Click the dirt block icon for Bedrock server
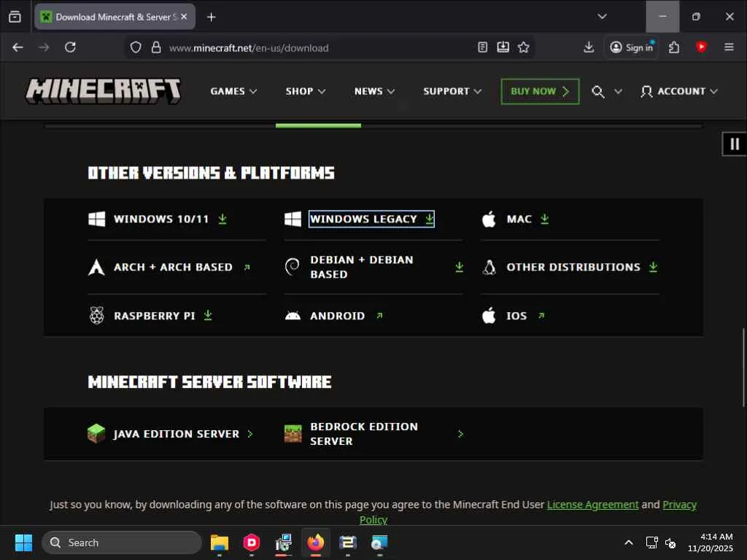 pos(293,433)
